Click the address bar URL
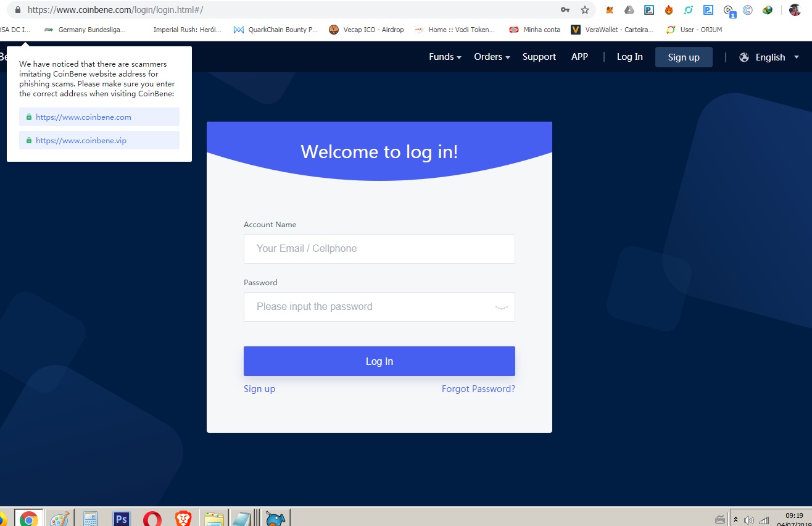812x526 pixels. coord(115,10)
